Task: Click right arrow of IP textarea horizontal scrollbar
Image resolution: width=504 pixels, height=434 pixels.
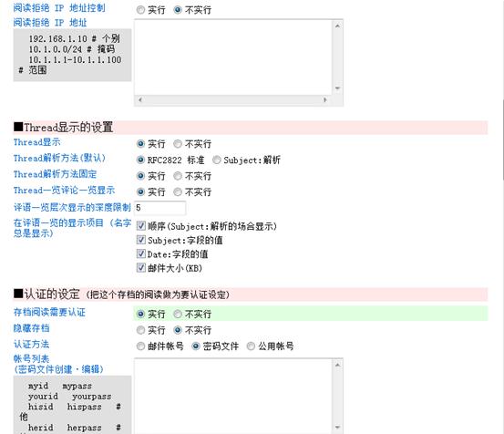Action: [325, 100]
